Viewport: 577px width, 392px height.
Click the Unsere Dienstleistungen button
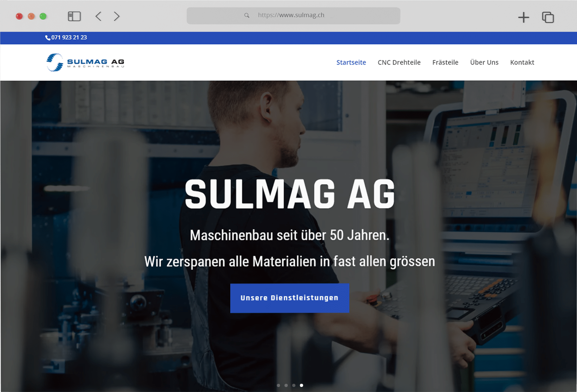pyautogui.click(x=290, y=298)
